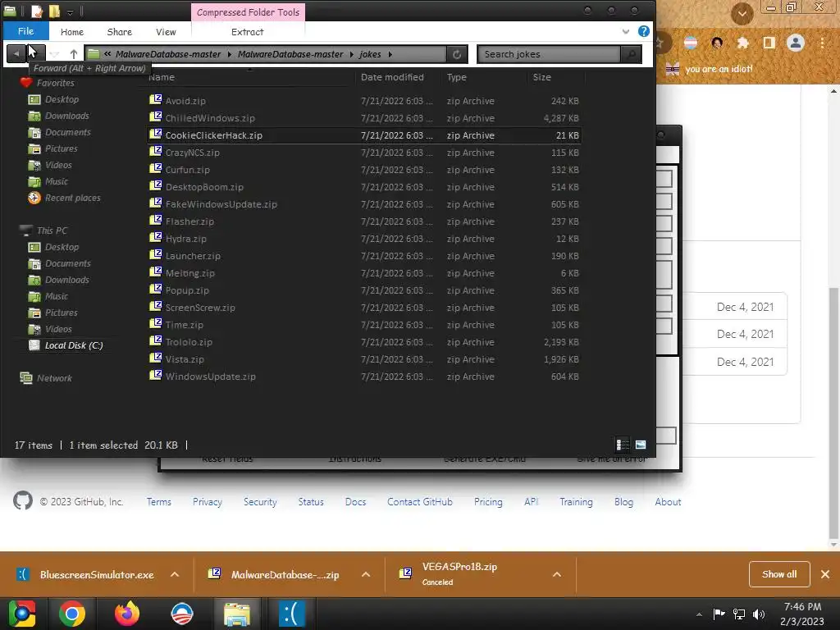This screenshot has height=630, width=840.
Task: Select Trololo.zip archive icon
Action: tap(155, 340)
